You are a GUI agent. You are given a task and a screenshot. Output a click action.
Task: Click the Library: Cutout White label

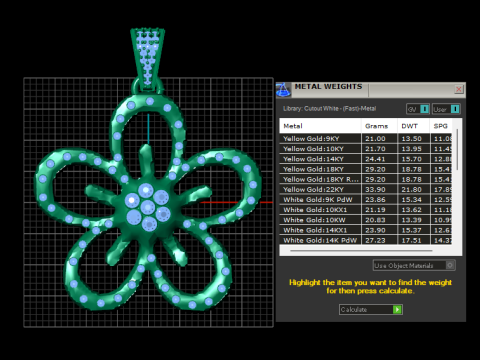(329, 109)
